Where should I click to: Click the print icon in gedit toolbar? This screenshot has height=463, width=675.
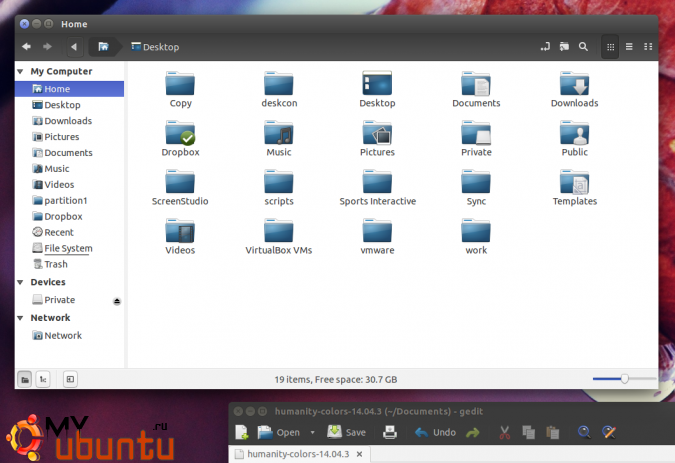390,433
